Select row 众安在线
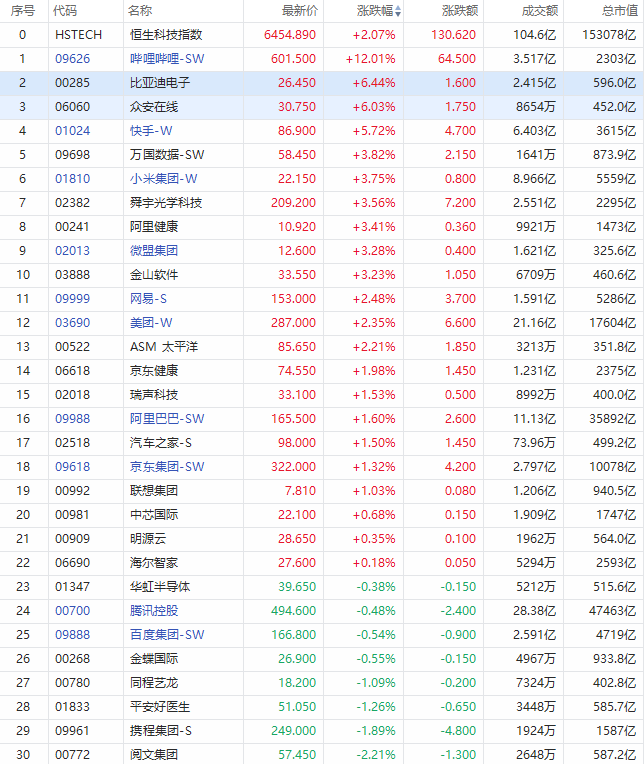644x764 pixels. click(x=322, y=107)
